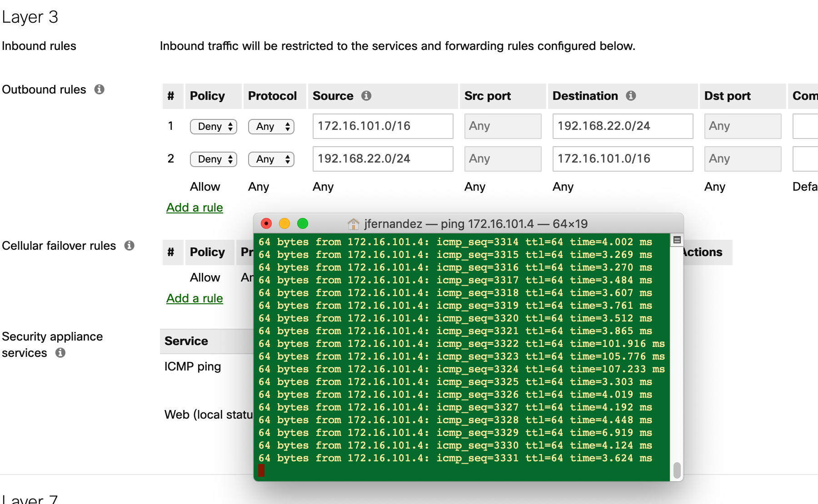This screenshot has height=504, width=818.
Task: Edit the destination field containing 192.168.22.0/24
Action: (622, 126)
